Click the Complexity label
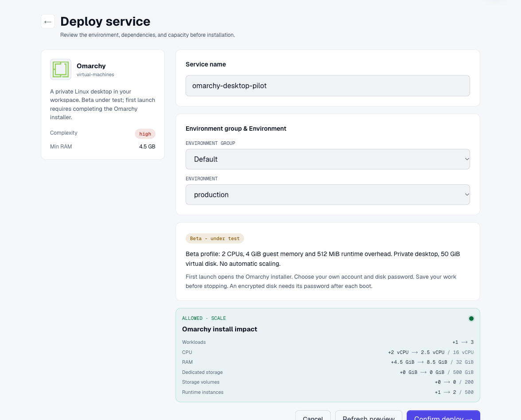 tap(63, 133)
